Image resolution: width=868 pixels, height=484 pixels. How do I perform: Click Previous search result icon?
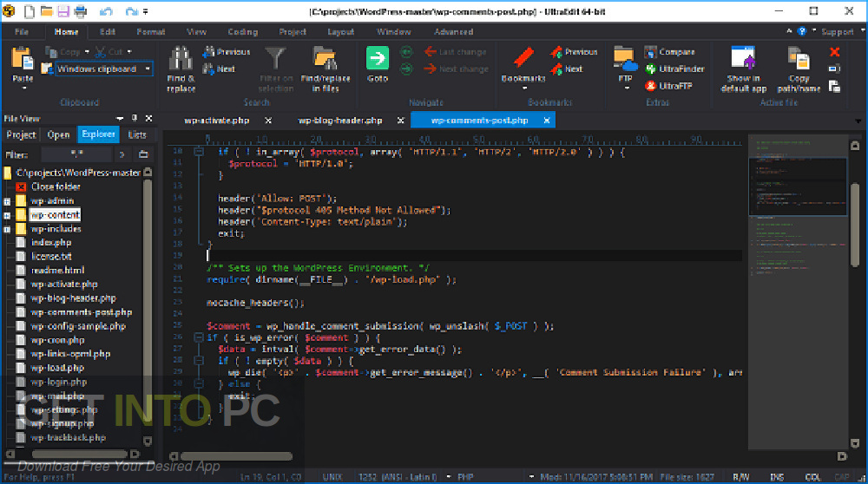pyautogui.click(x=208, y=52)
